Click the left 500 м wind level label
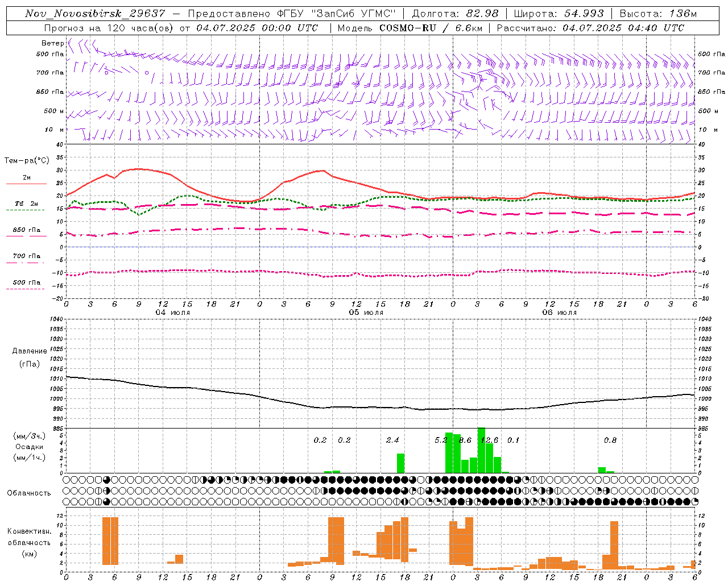The width and height of the screenshot is (728, 582). (x=55, y=111)
